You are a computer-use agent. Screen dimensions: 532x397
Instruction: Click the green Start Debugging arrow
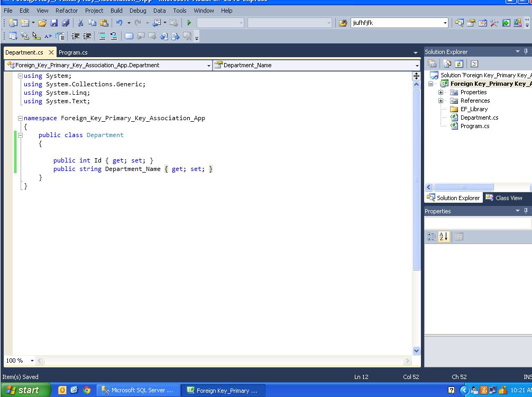(189, 23)
